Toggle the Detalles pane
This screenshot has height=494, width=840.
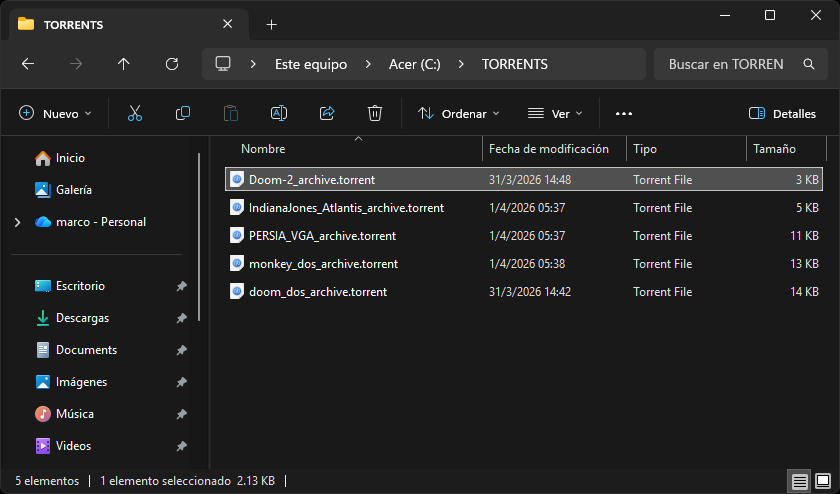click(782, 114)
